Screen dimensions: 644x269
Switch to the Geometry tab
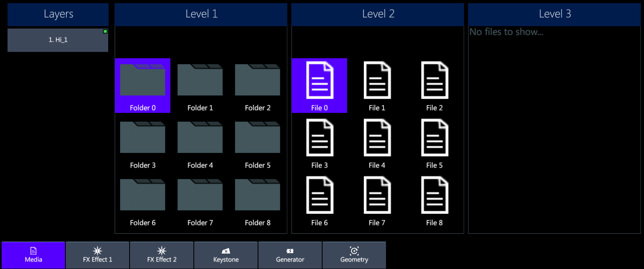(354, 255)
